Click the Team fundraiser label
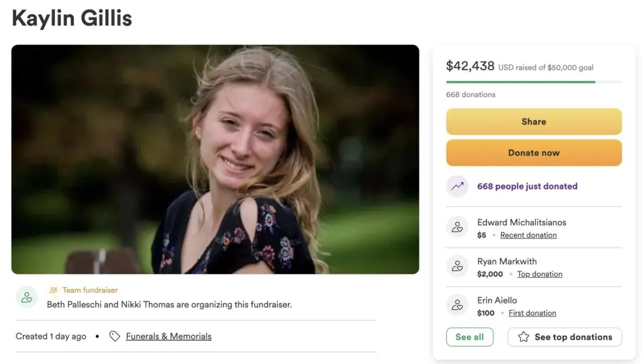Screen dimensions: 641x364 (90, 290)
